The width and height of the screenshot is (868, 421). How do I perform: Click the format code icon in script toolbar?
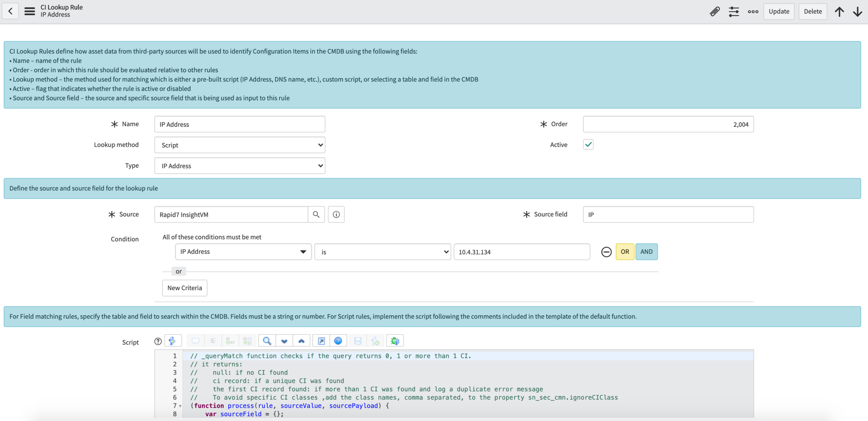coord(213,341)
